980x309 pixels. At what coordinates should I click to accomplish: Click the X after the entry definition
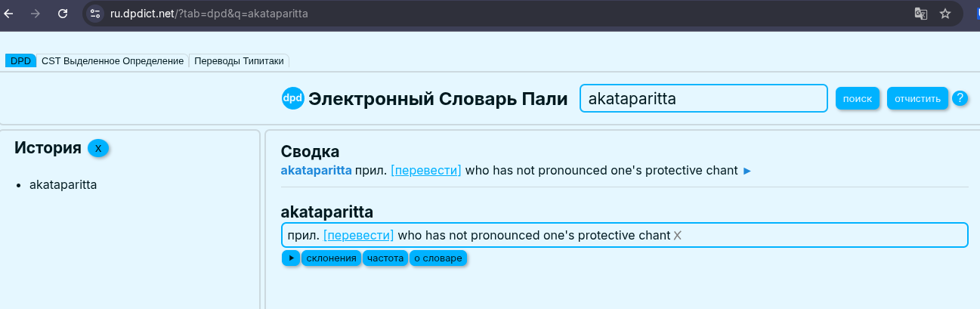(678, 236)
